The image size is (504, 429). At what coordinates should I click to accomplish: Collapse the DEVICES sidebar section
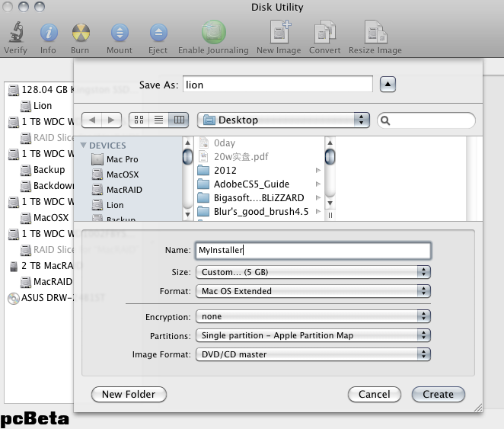pos(84,146)
